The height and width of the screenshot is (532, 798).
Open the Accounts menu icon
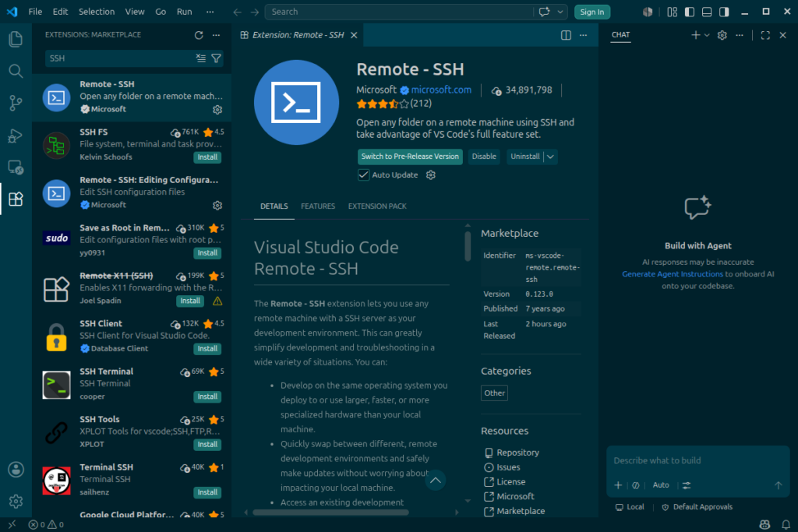[x=16, y=469]
